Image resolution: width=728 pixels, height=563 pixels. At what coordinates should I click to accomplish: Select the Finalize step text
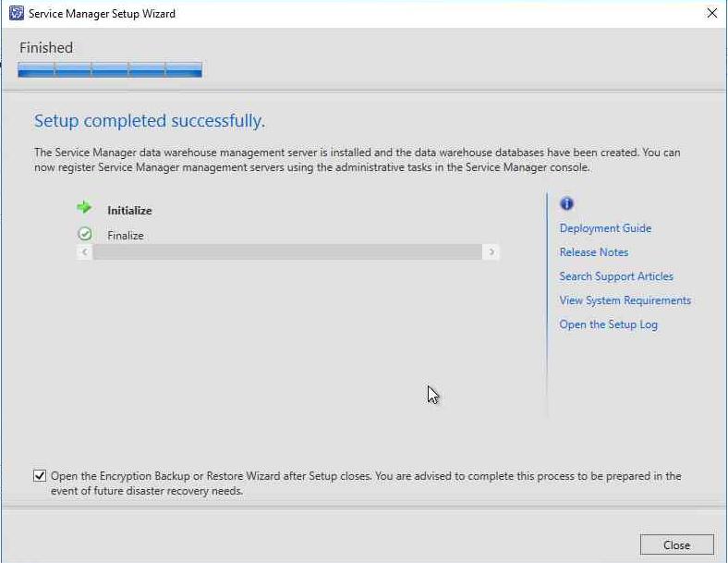pyautogui.click(x=126, y=236)
